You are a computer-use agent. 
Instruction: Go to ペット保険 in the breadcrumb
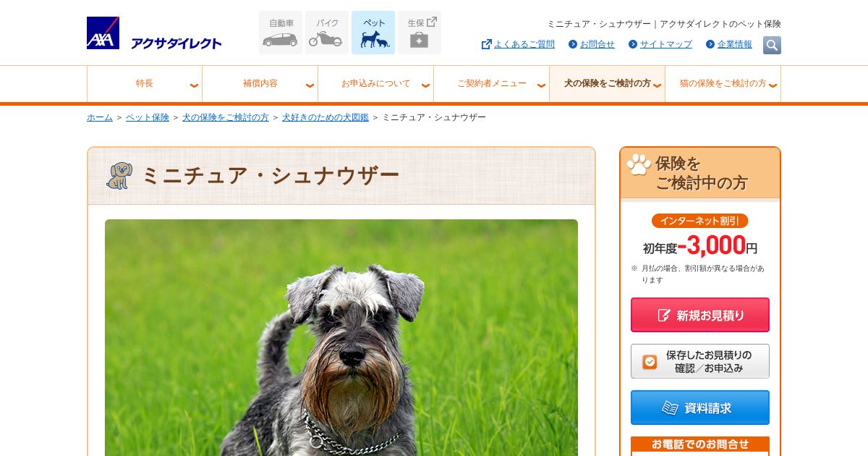click(x=148, y=117)
